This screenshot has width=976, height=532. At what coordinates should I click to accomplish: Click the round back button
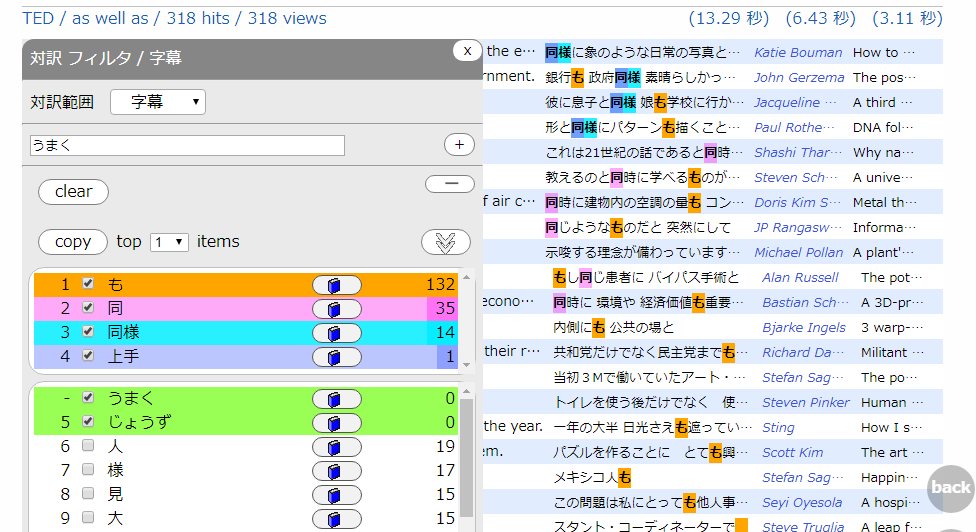coord(949,488)
